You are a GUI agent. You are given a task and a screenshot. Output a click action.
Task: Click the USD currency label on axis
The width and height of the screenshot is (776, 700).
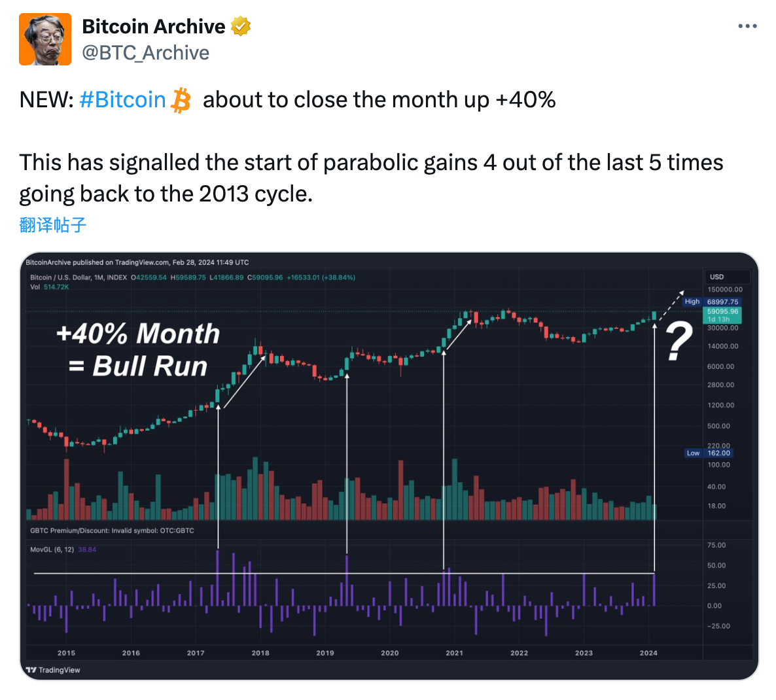(716, 277)
